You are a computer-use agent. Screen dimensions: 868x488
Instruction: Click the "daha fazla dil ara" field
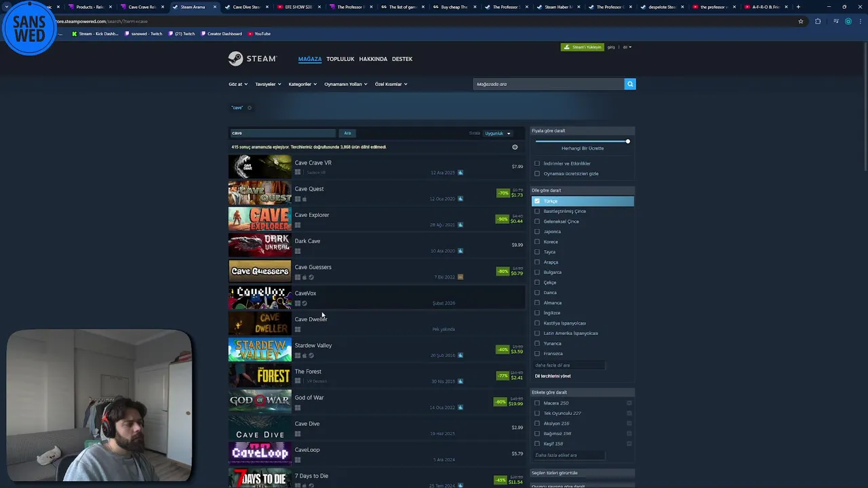(x=569, y=365)
